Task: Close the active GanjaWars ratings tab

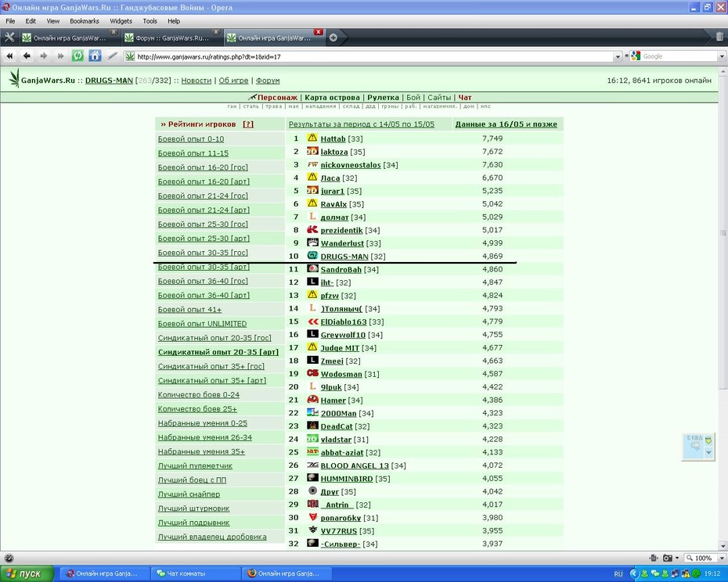Action: (319, 32)
